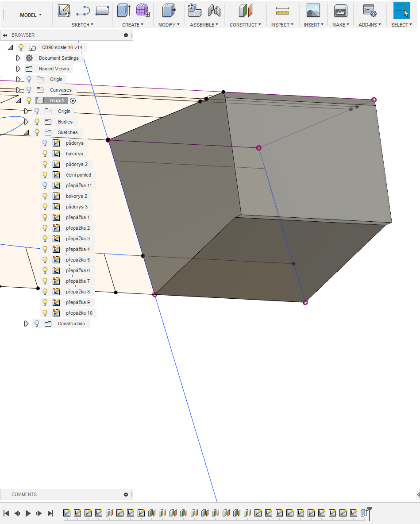This screenshot has height=524, width=420.
Task: Open the CONSTRUCT menu
Action: [245, 25]
